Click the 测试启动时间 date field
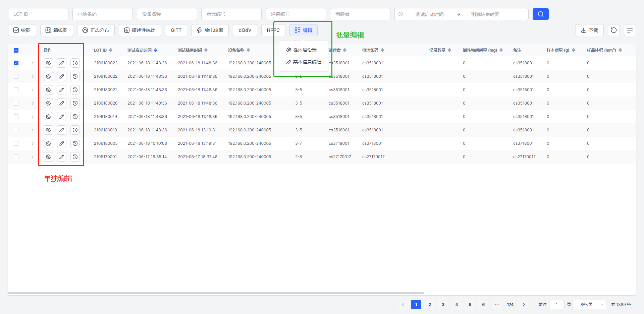The width and height of the screenshot is (644, 314). click(429, 14)
